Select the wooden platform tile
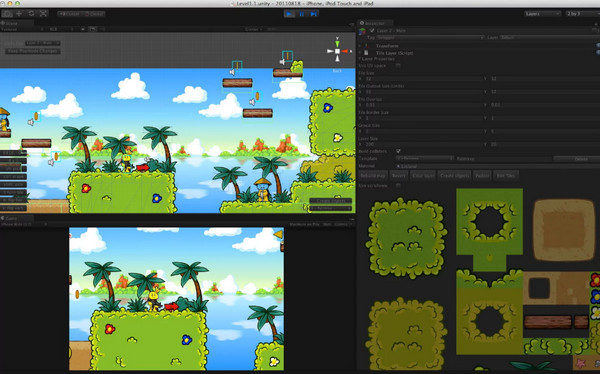Screen dimensions: 600x374 click(x=548, y=322)
